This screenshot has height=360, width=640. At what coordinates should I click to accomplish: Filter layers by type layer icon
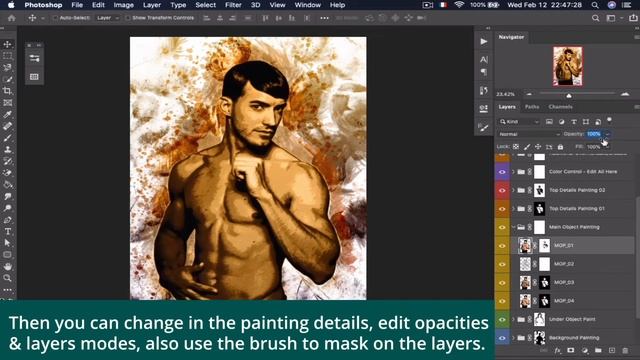coord(574,122)
